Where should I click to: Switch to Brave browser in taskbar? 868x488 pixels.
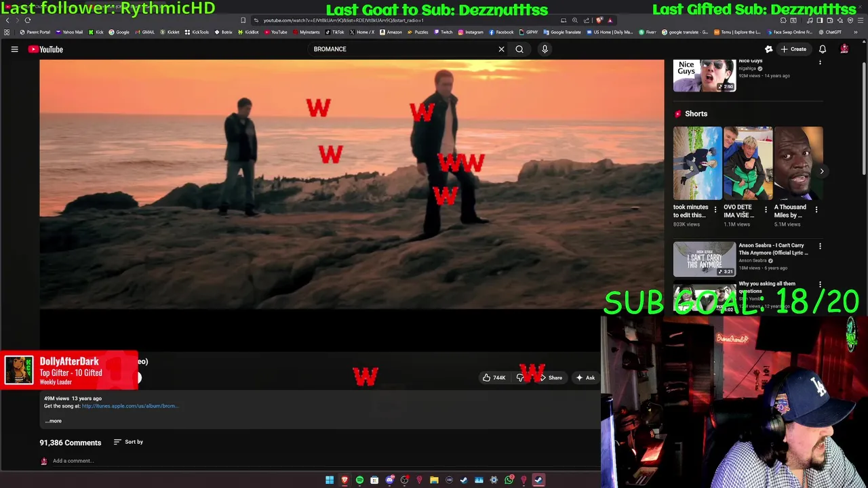pos(344,480)
